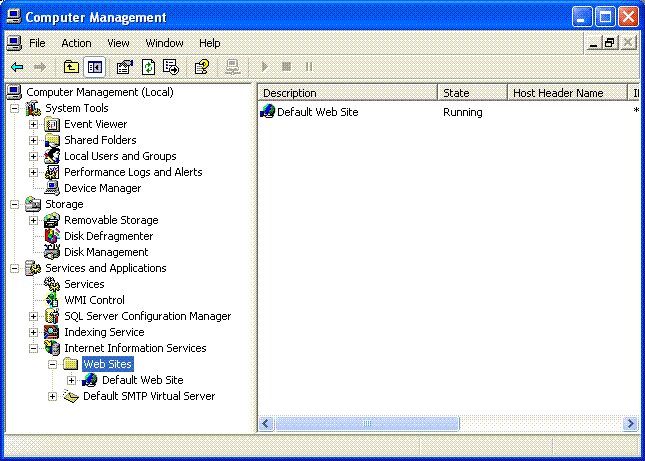Image resolution: width=645 pixels, height=461 pixels.
Task: Collapse the Storage node
Action: click(14, 204)
